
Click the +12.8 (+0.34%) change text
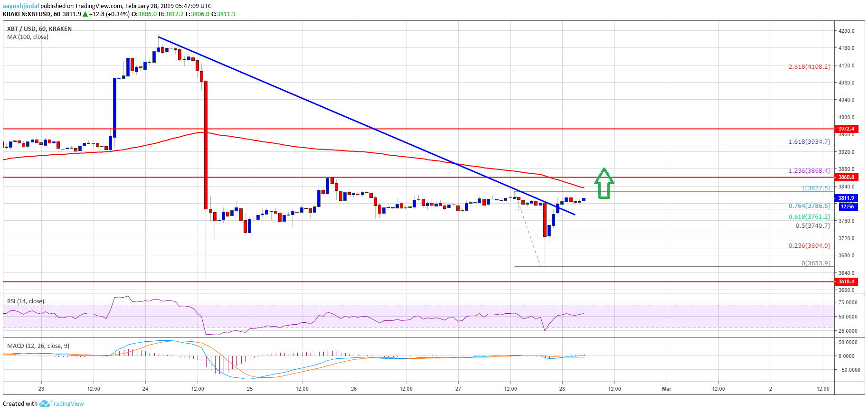pos(109,14)
